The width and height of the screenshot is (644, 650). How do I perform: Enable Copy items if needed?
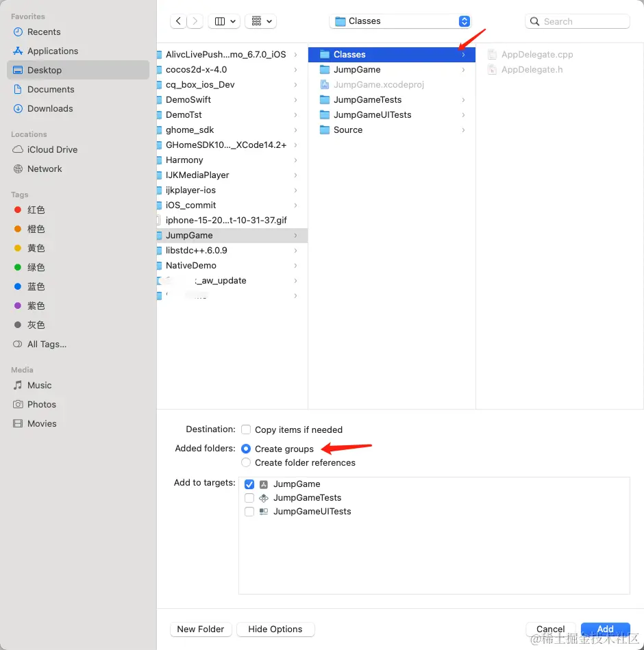point(246,429)
